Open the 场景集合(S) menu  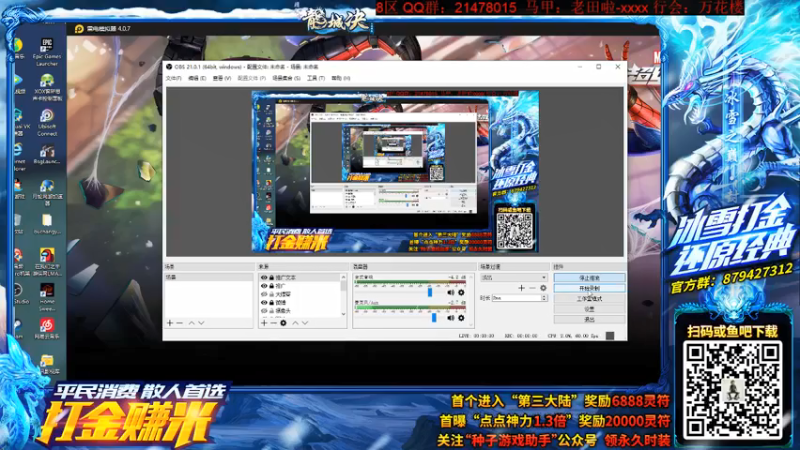point(286,78)
